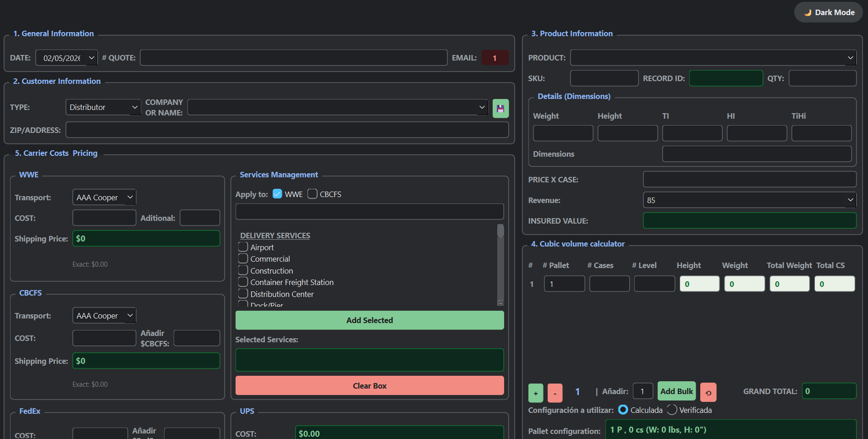
Task: Open the WWE Transport AAA Cooper dropdown
Action: [x=104, y=197]
